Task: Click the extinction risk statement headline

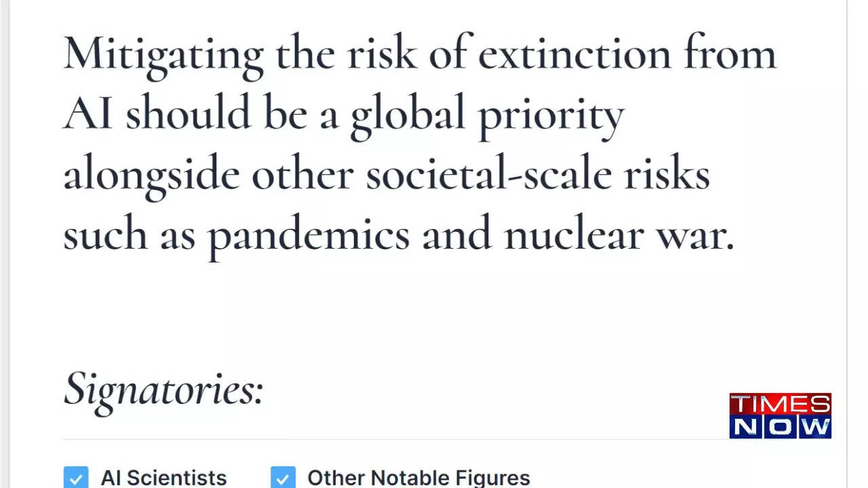Action: (x=419, y=144)
